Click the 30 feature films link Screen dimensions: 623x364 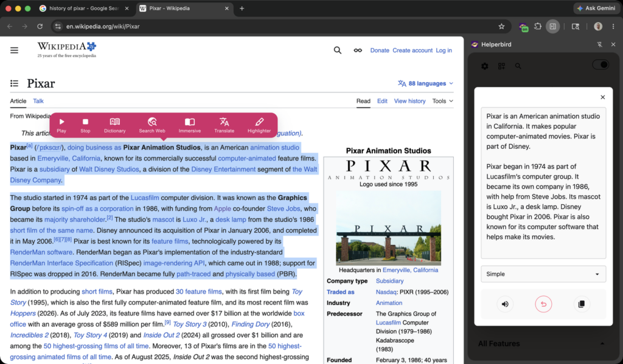[x=199, y=292]
